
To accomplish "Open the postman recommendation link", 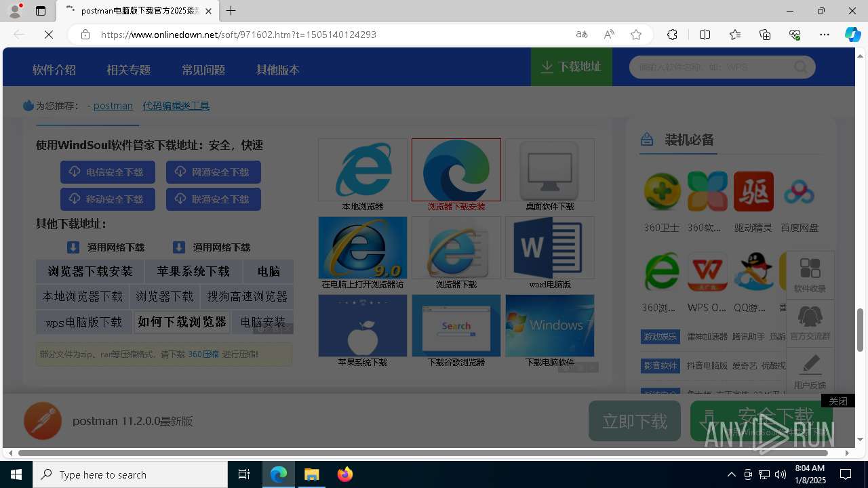I will [113, 106].
